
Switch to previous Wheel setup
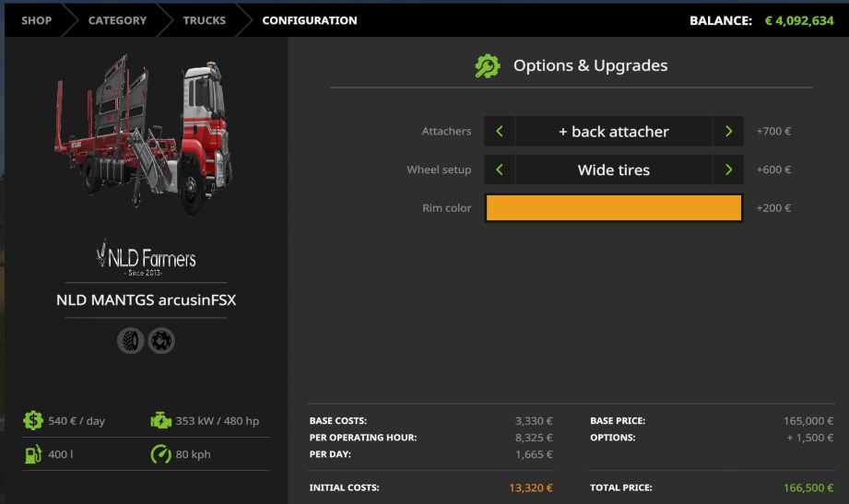[500, 170]
